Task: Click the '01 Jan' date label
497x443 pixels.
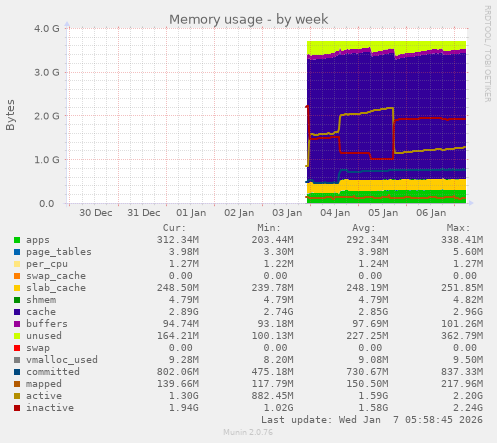Action: point(191,213)
